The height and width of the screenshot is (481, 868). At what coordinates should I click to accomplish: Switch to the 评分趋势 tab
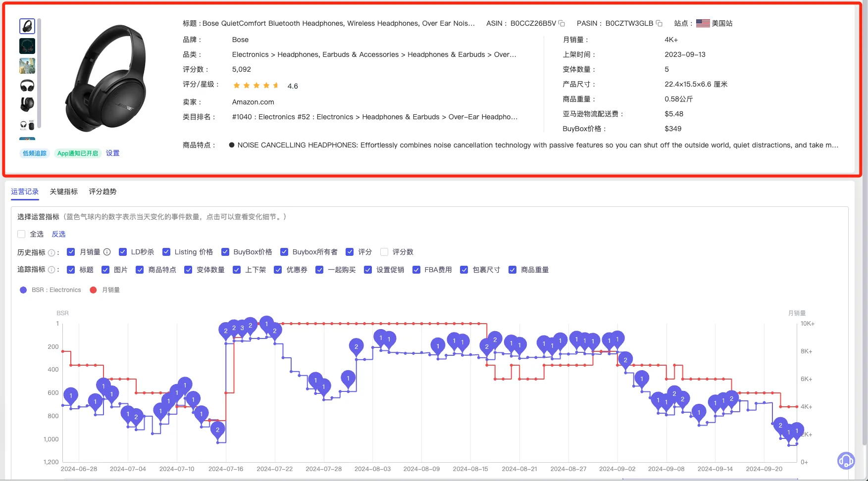102,192
